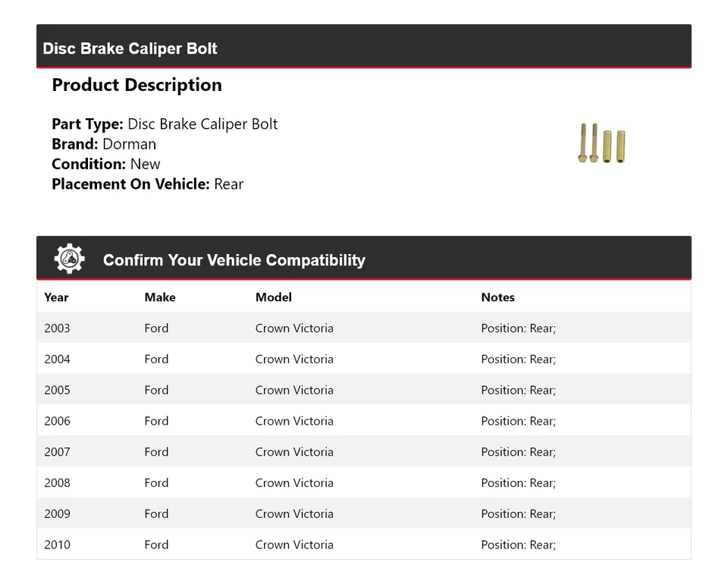
Task: Select the 2009 year cell
Action: (x=57, y=513)
